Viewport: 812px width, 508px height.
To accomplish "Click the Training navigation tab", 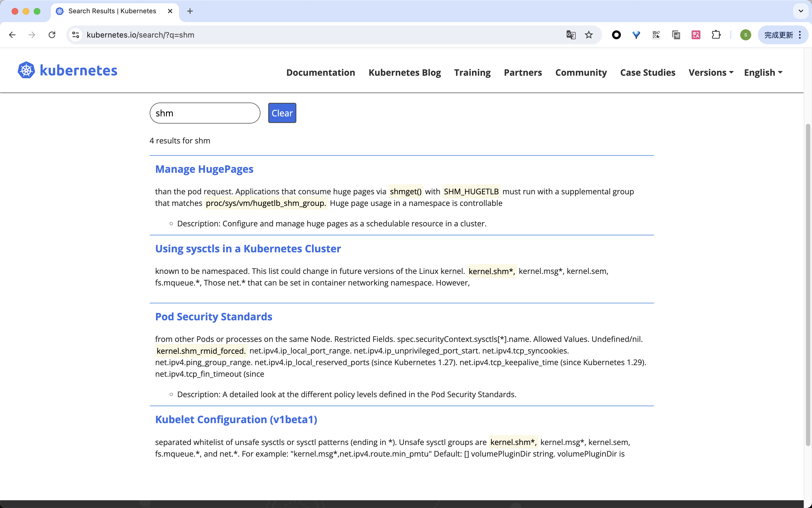I will coord(472,73).
